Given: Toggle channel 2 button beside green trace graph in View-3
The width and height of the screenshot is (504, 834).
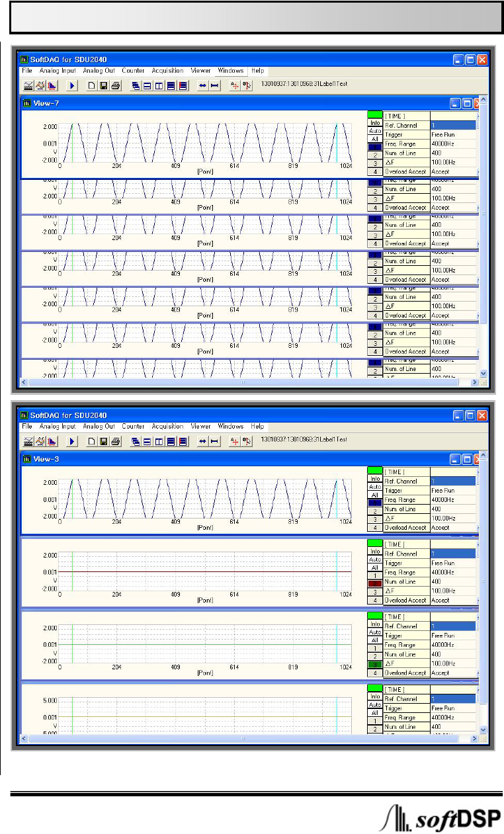Looking at the screenshot, I should (375, 656).
